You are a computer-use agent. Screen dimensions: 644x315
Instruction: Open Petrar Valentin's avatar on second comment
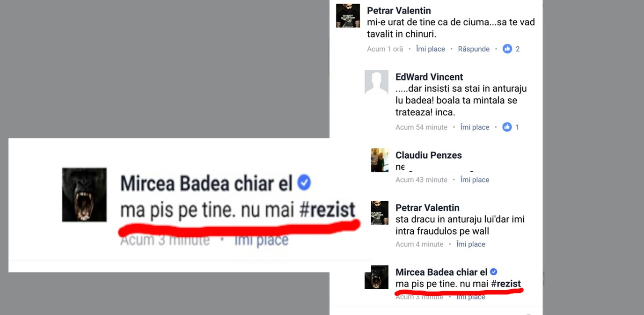pyautogui.click(x=380, y=213)
